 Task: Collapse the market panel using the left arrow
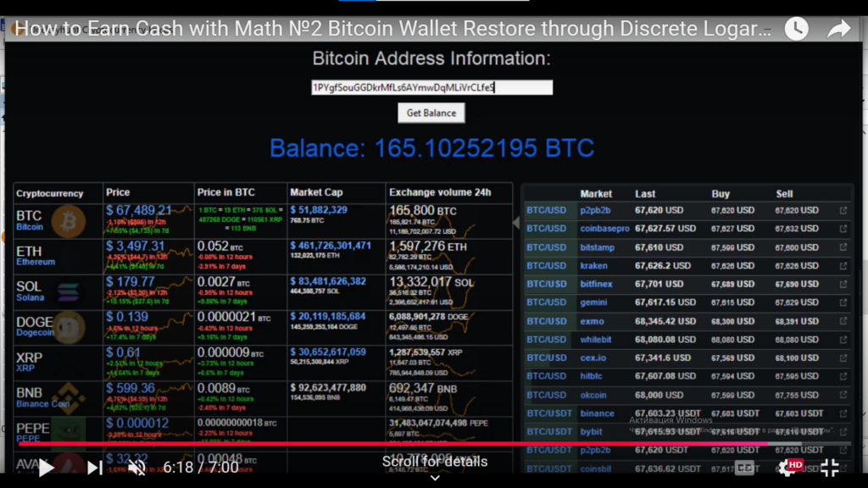coord(516,223)
